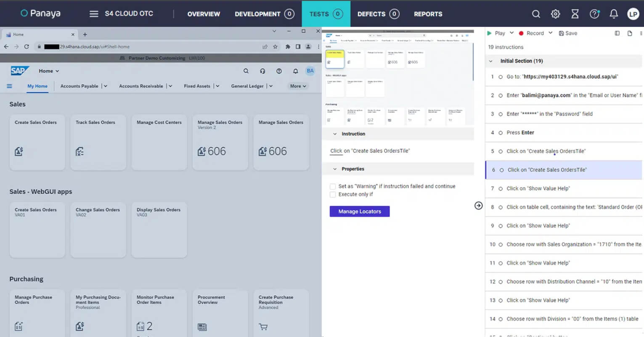Open Panaya settings gear
Viewport: 644px width, 337px height.
[556, 14]
